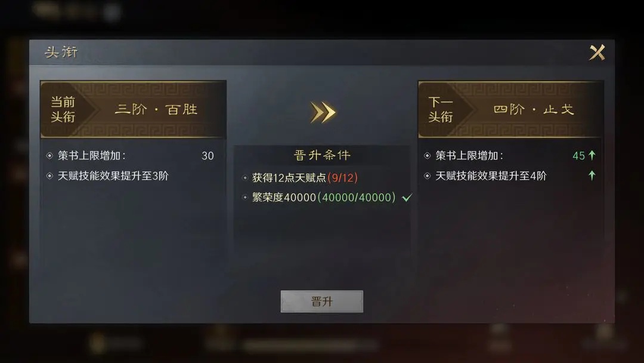Image resolution: width=644 pixels, height=363 pixels.
Task: Click diamond bullet before next-title 策书上限增加
Action: coord(427,155)
